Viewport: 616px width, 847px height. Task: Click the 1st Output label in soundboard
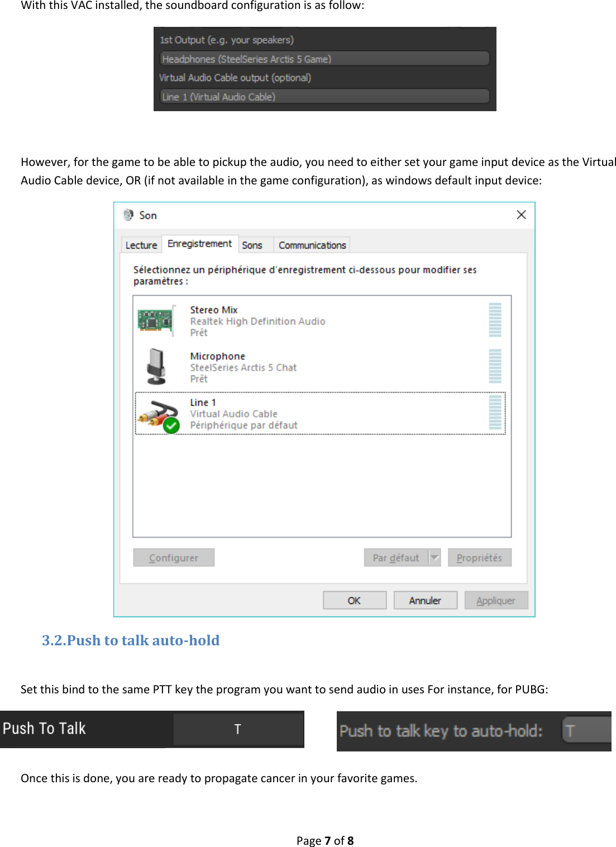[x=226, y=40]
